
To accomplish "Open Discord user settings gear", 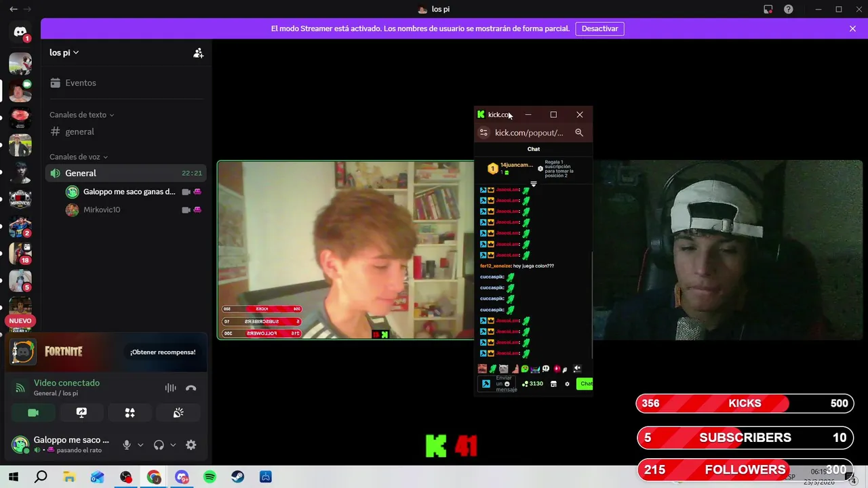I will click(191, 445).
